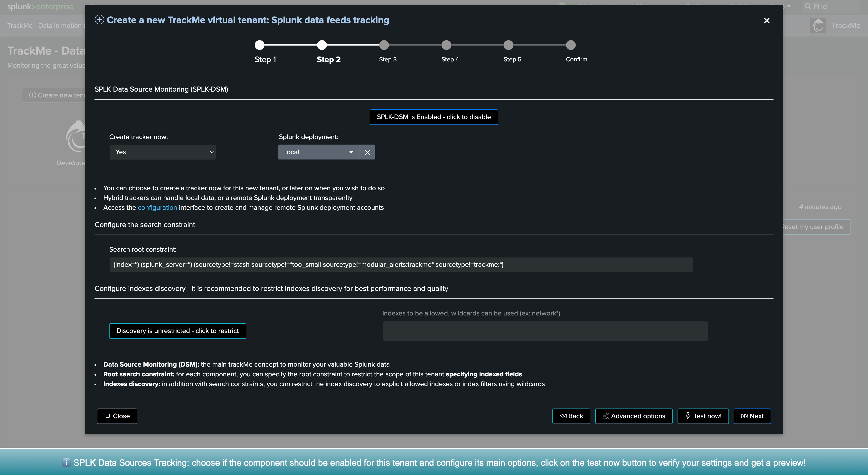The height and width of the screenshot is (475, 868).
Task: Click the splunk>enterprise logo
Action: click(40, 6)
